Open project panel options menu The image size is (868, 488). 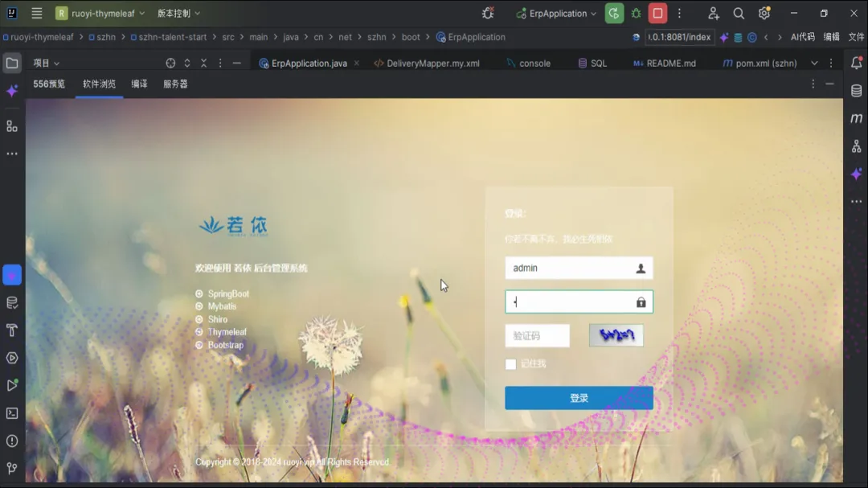(220, 64)
